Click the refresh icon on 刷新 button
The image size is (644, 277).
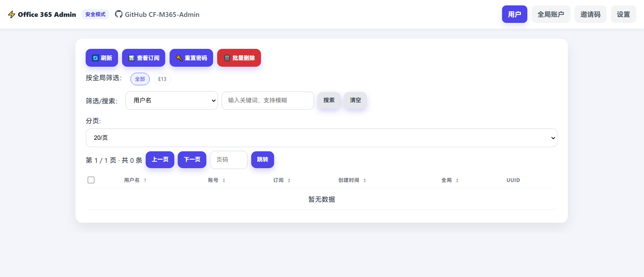pyautogui.click(x=95, y=58)
